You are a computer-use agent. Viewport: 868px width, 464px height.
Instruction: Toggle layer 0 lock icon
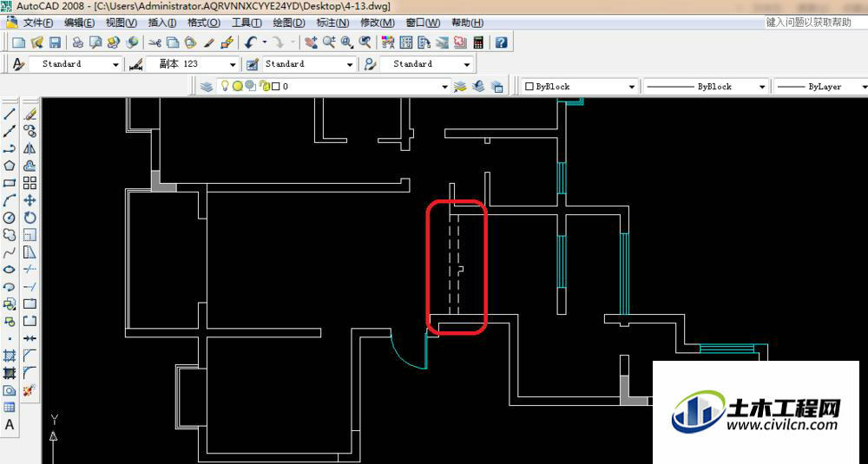coord(265,86)
